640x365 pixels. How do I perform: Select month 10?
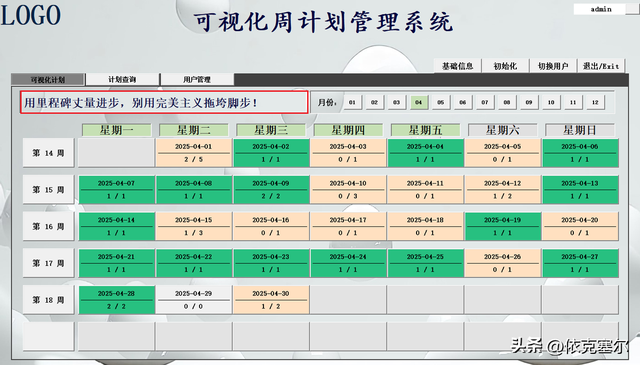[551, 102]
